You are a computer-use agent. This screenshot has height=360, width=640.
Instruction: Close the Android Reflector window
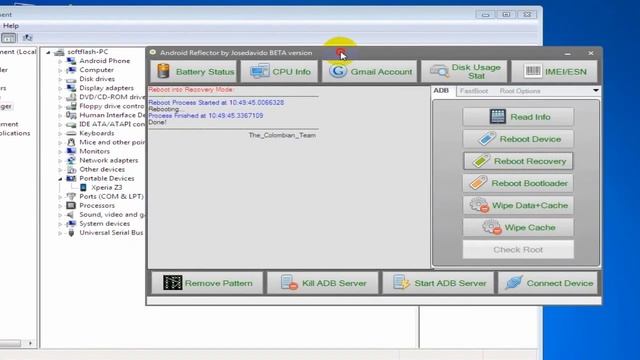[x=591, y=53]
